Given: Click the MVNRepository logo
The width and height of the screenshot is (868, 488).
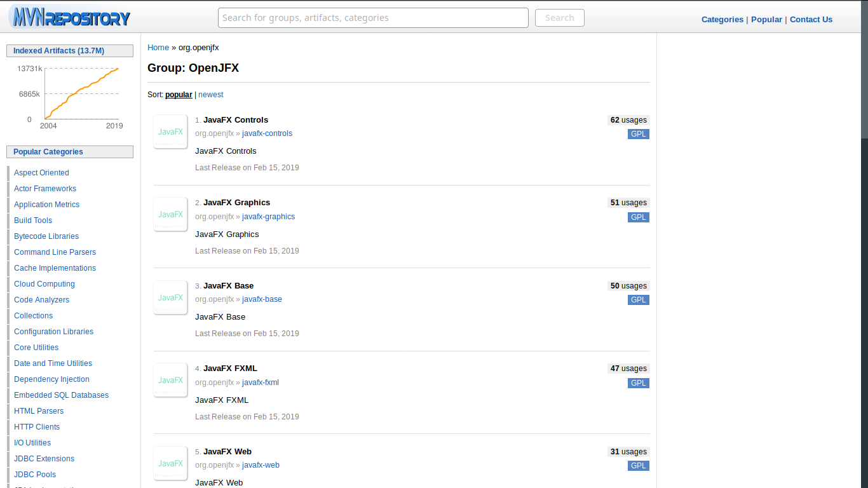Looking at the screenshot, I should pyautogui.click(x=70, y=17).
